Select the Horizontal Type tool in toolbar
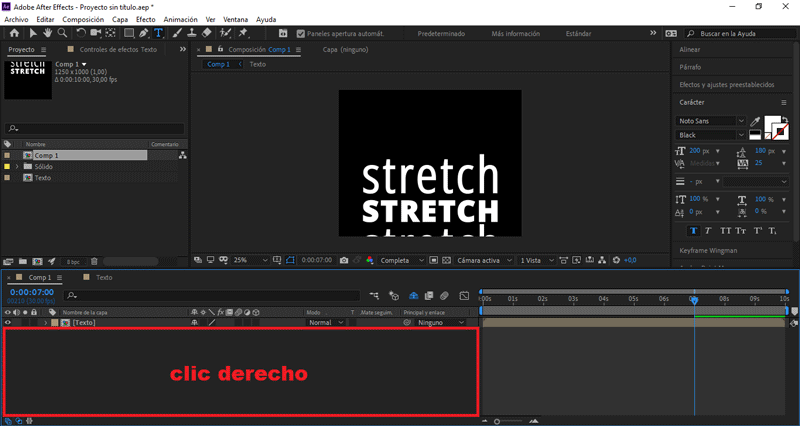The height and width of the screenshot is (426, 800). 158,33
